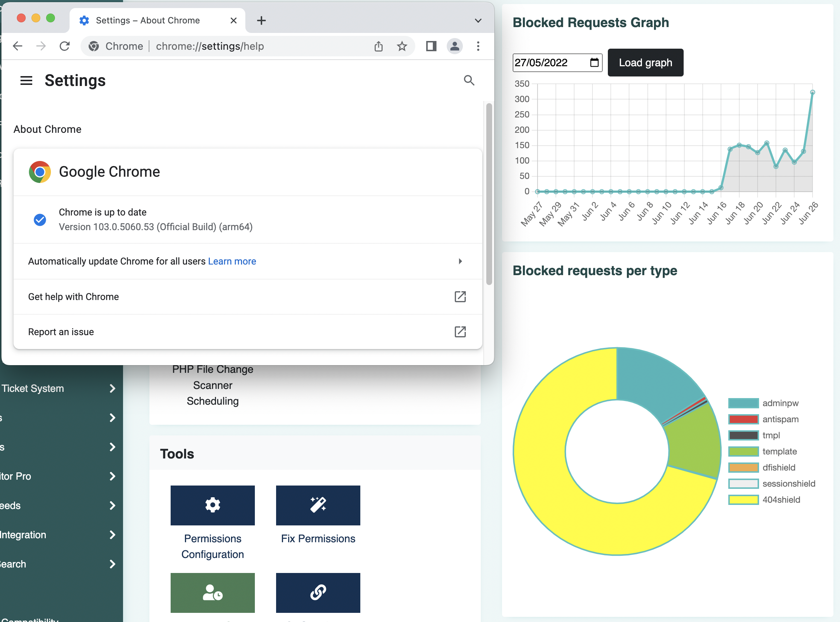Viewport: 840px width, 622px height.
Task: Click the share icon in address bar
Action: click(378, 46)
